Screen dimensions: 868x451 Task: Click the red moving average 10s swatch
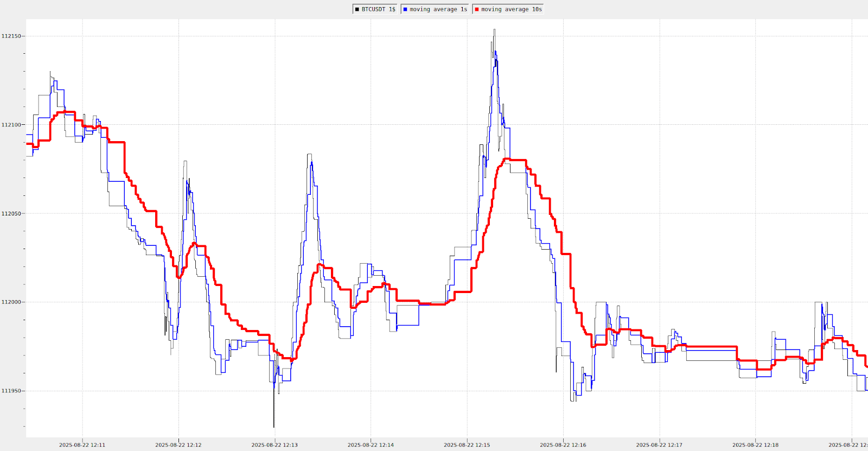click(x=476, y=9)
